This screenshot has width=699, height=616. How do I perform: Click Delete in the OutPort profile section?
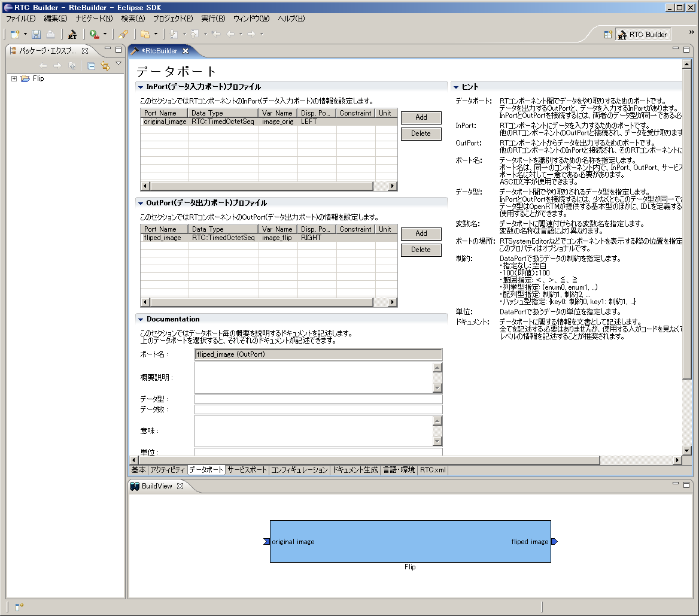coord(421,250)
